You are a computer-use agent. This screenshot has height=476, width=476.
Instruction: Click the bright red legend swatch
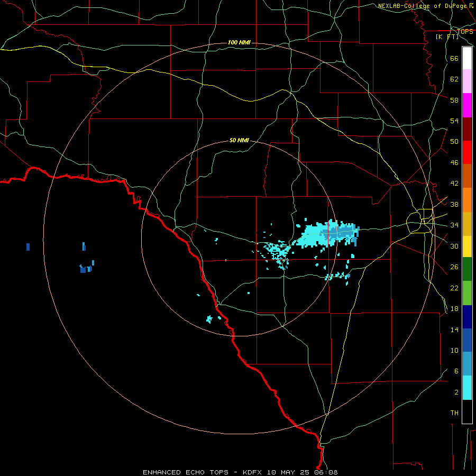click(467, 152)
